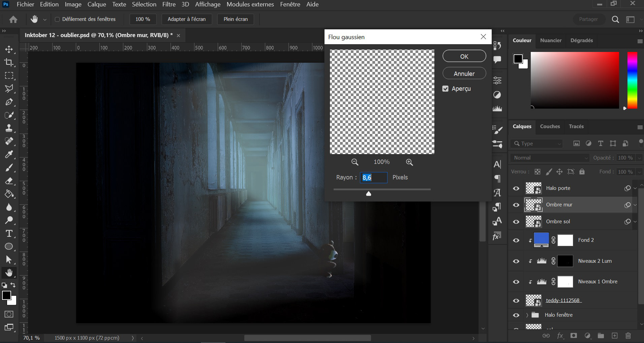Viewport: 644px width, 343px height.
Task: Click the Plein écran button
Action: [236, 19]
